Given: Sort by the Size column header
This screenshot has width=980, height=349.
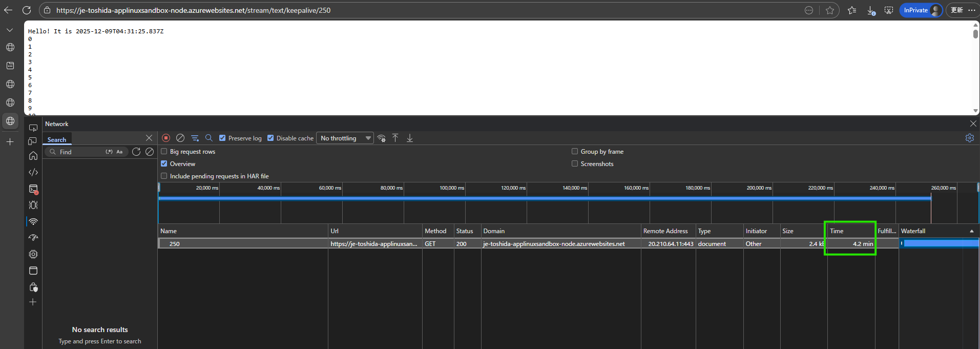Looking at the screenshot, I should [x=804, y=231].
